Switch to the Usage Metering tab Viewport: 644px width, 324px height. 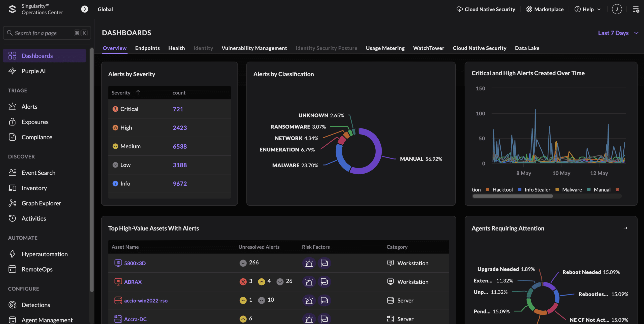(385, 48)
